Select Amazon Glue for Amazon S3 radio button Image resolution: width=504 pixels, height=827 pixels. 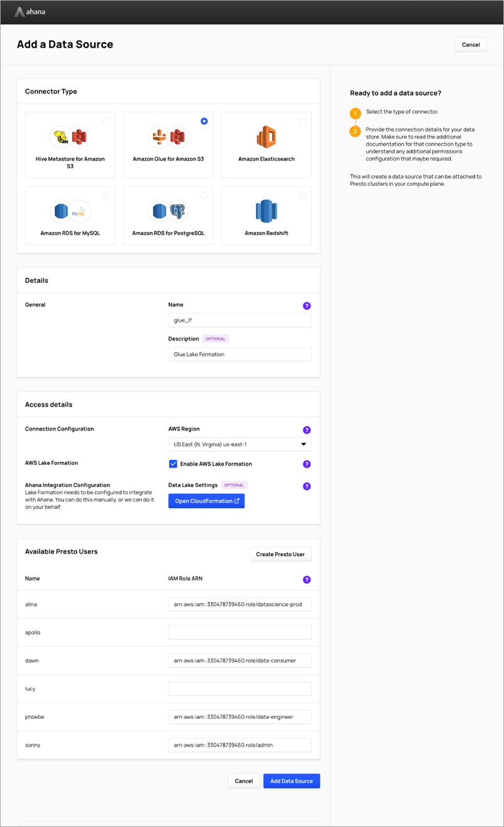point(204,121)
